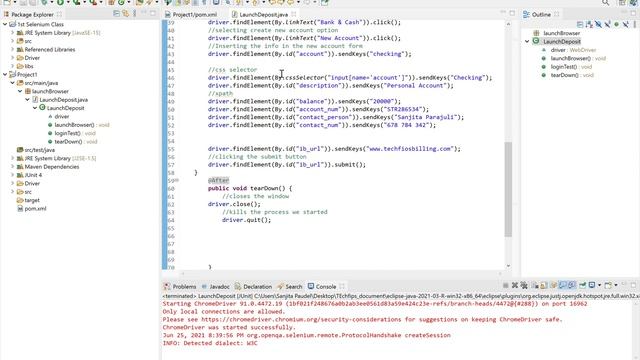The width and height of the screenshot is (640, 360).
Task: Click Pin Console icon
Action: pos(582,285)
